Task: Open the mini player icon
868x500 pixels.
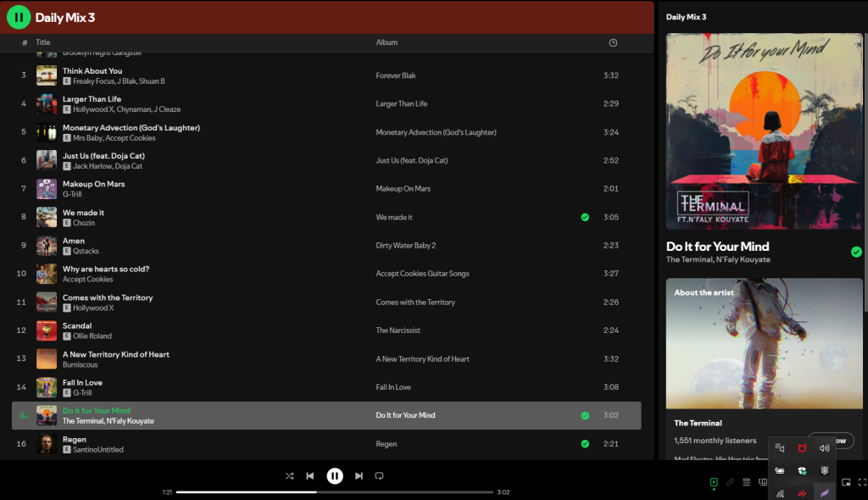Action: 846,482
